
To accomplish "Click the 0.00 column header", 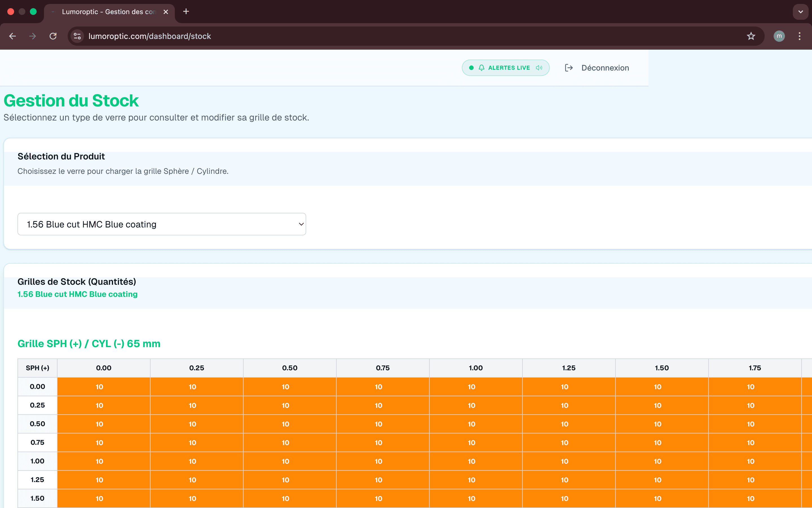I will [104, 368].
